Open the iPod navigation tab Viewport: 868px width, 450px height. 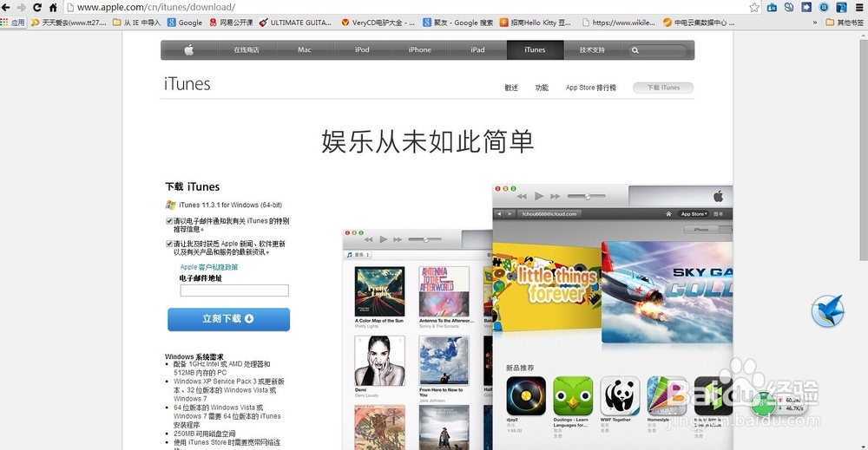[362, 49]
